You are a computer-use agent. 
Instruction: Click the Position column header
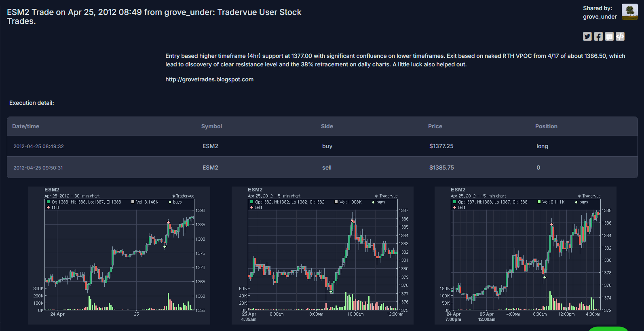coord(546,126)
